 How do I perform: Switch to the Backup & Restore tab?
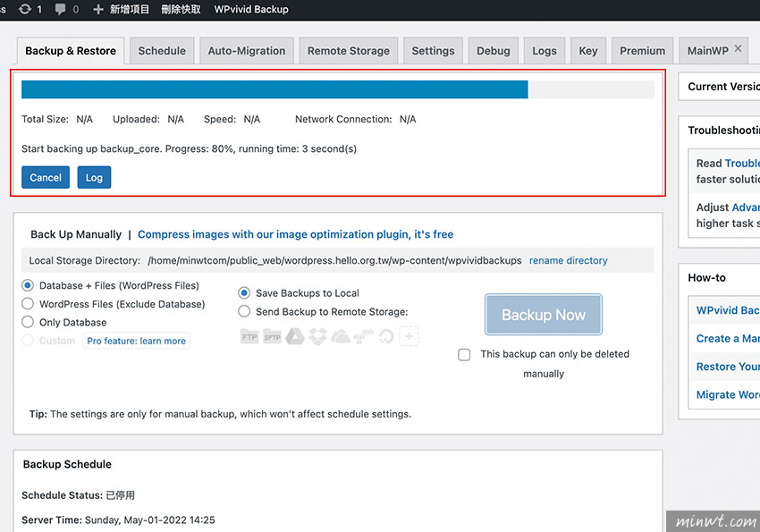71,51
